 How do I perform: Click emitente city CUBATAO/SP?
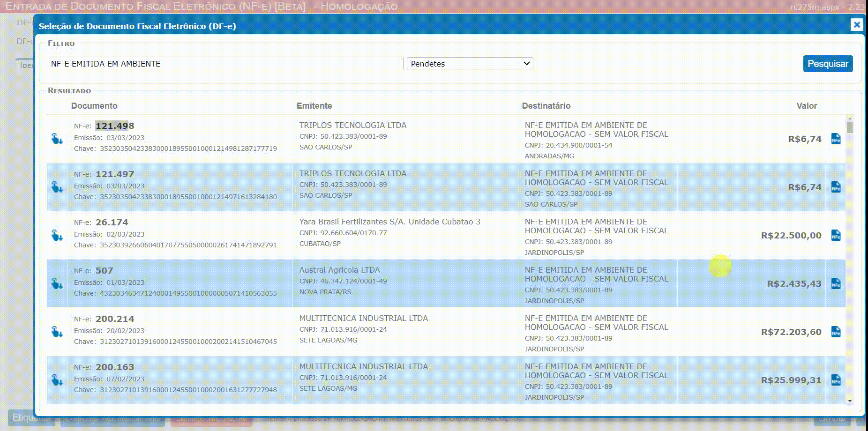coord(320,244)
